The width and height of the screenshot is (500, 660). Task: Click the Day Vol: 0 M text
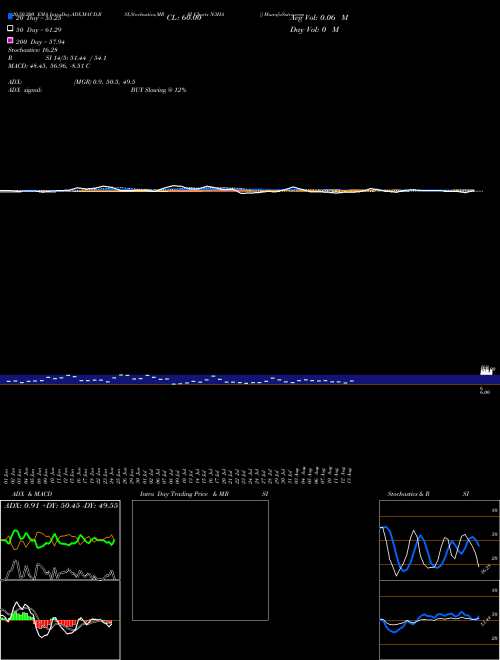[x=314, y=29]
